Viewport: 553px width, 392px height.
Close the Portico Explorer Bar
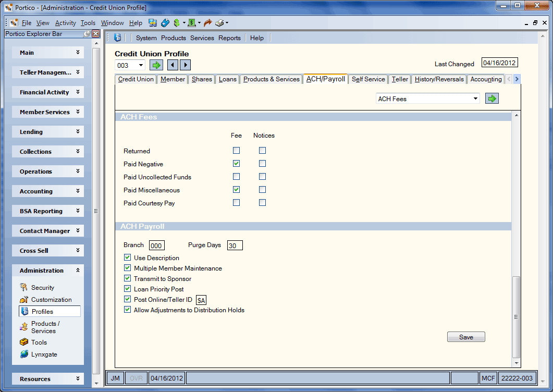point(95,34)
